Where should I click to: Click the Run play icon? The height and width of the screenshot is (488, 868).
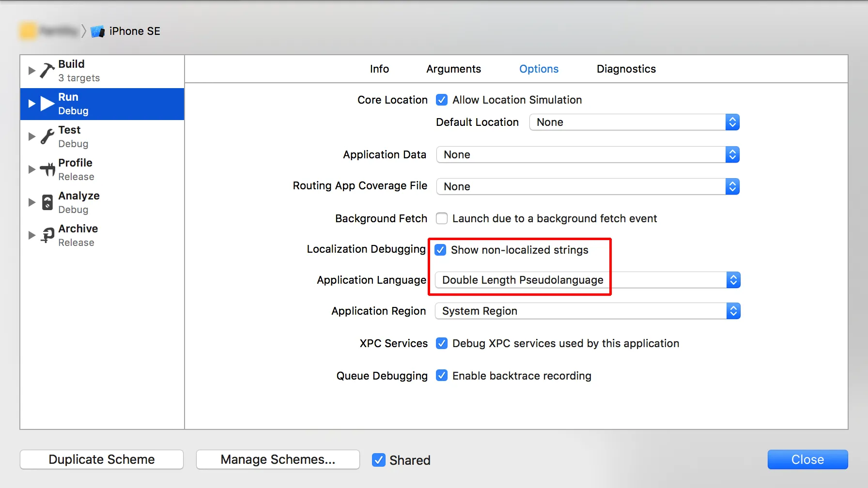47,104
